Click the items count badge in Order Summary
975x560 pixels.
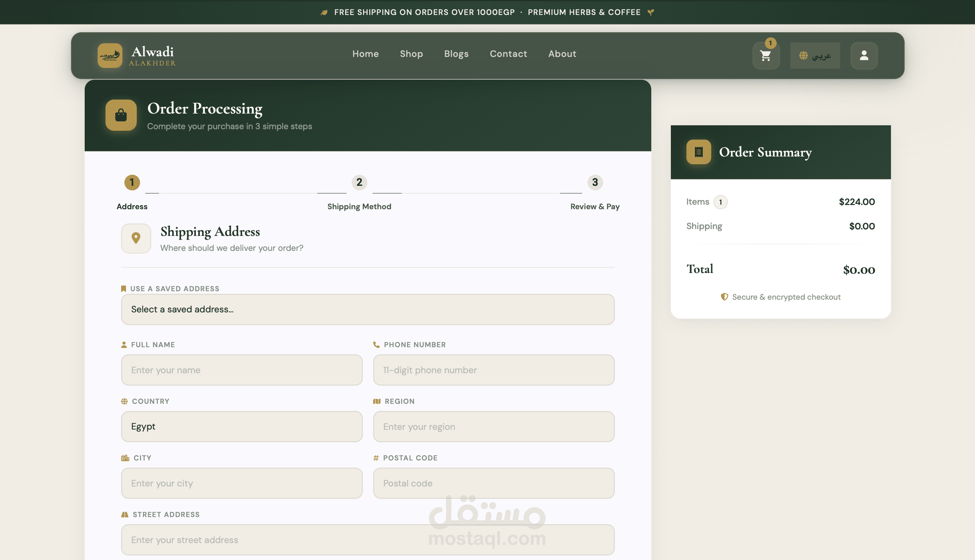721,202
